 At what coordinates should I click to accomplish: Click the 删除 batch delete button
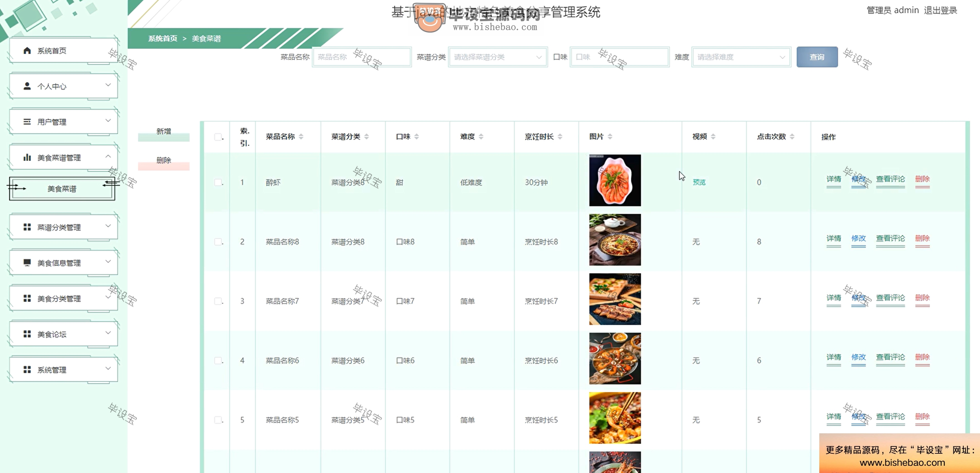point(164,160)
